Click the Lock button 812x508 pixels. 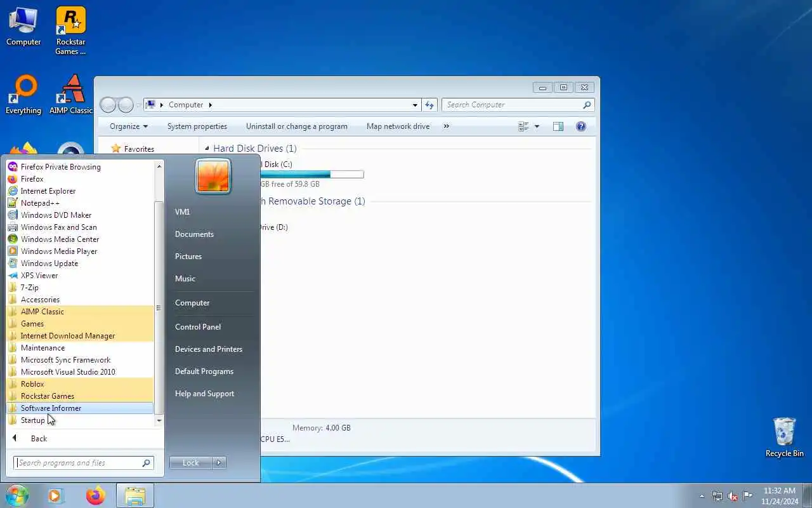click(x=190, y=463)
